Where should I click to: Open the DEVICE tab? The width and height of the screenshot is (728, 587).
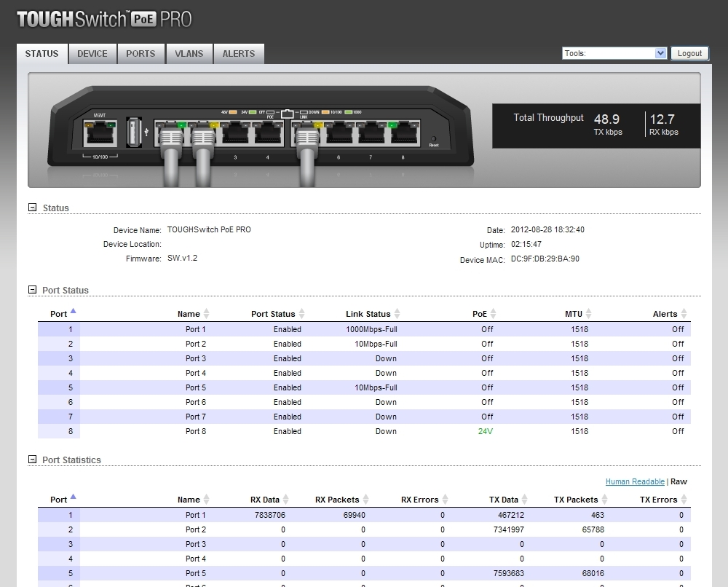92,54
